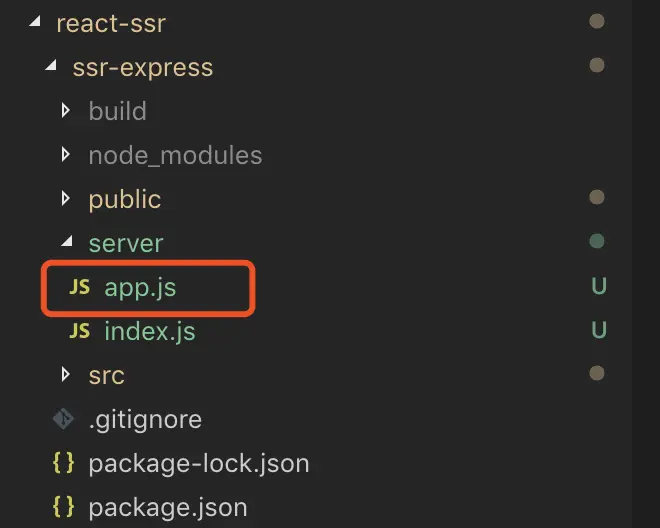660x528 pixels.
Task: Click the JS icon beside index.js
Action: click(x=80, y=331)
